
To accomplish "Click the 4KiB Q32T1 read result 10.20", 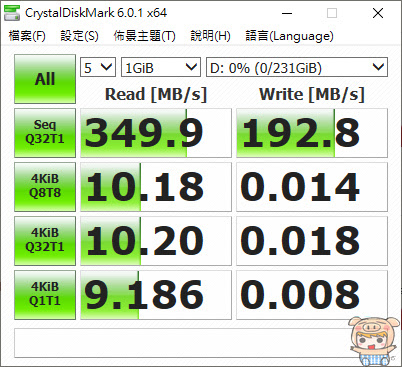I will click(156, 241).
